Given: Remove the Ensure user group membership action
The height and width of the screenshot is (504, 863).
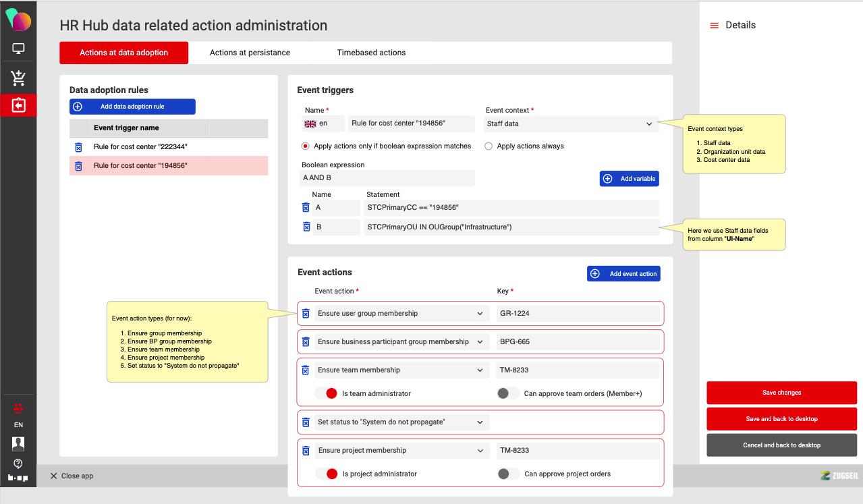Looking at the screenshot, I should [x=306, y=314].
